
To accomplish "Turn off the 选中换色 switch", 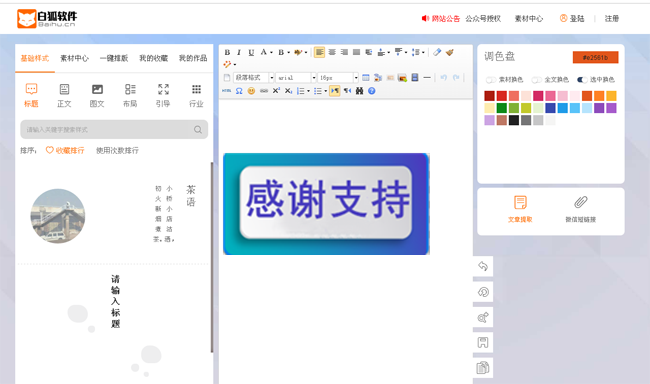I will (x=582, y=80).
